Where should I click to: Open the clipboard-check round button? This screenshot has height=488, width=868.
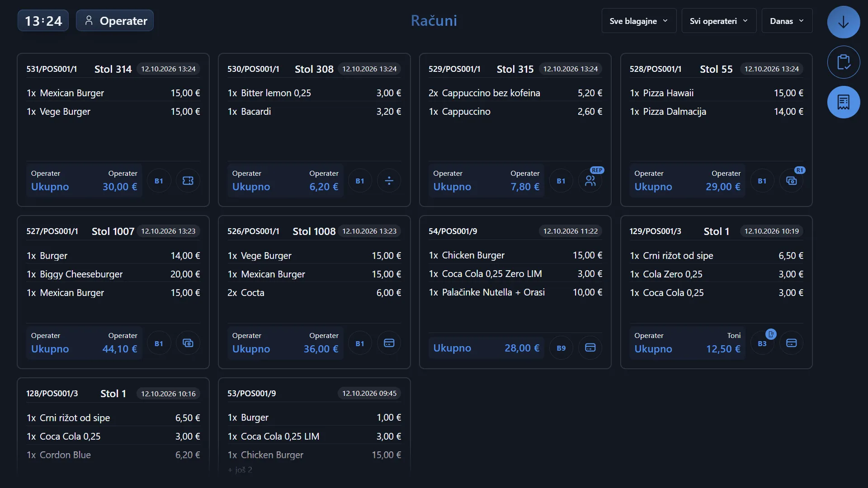(844, 62)
